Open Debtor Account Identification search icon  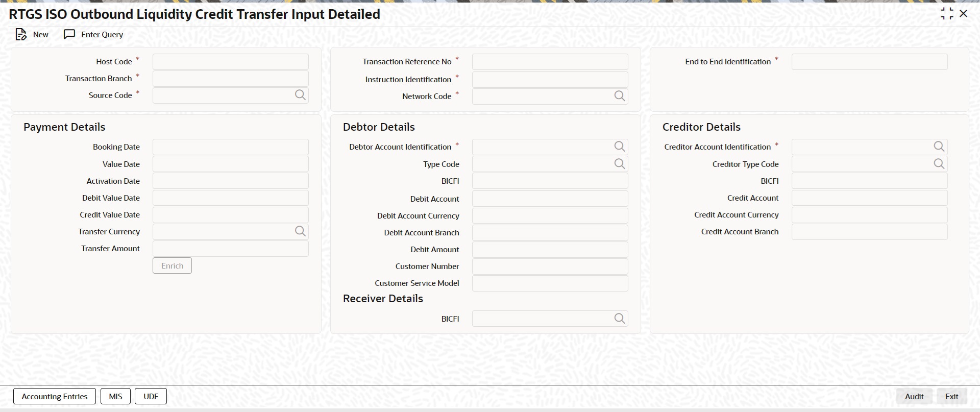(x=620, y=147)
